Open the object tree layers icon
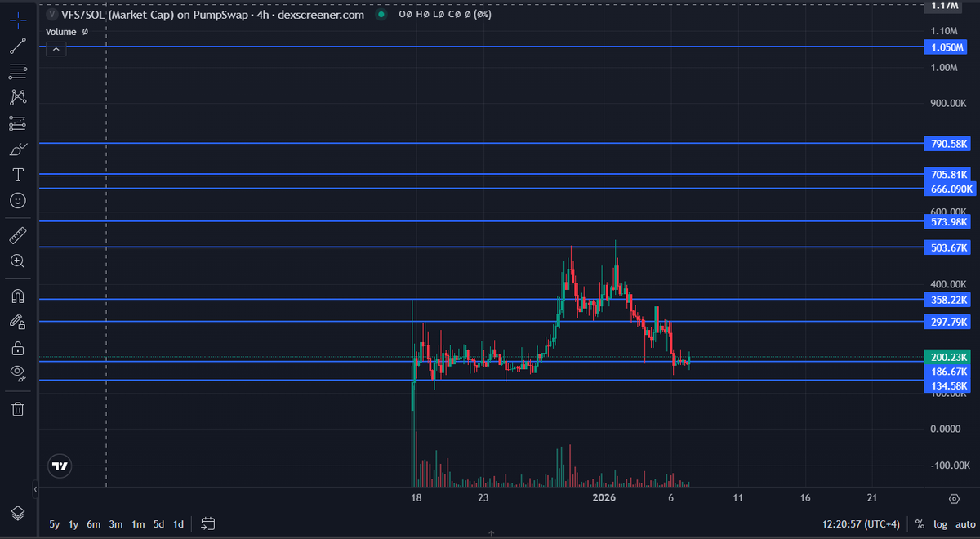 18,512
